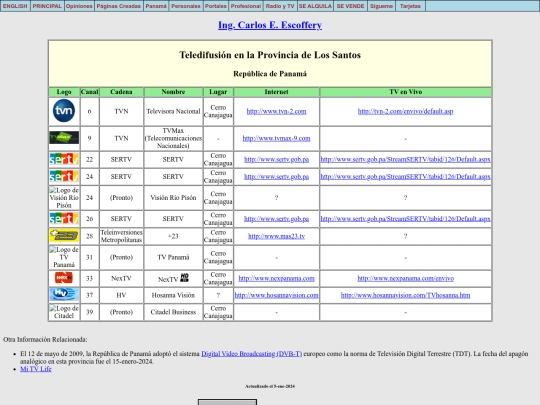This screenshot has height=405, width=540.
Task: Open SERTV live stream link for channel 26
Action: click(405, 219)
